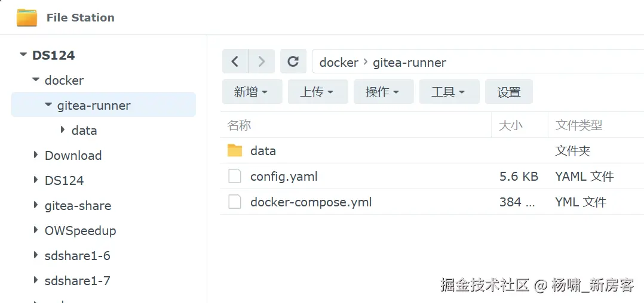Open the 新增 dropdown menu

coord(251,92)
